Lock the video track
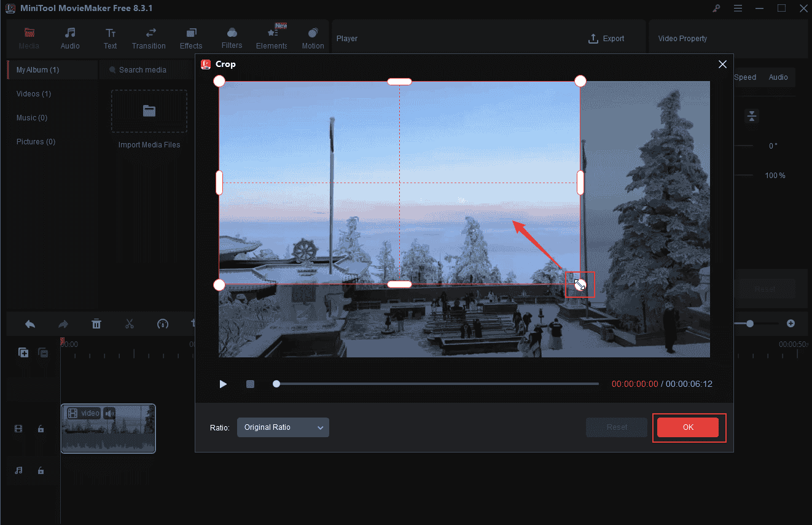This screenshot has width=812, height=525. coord(41,429)
